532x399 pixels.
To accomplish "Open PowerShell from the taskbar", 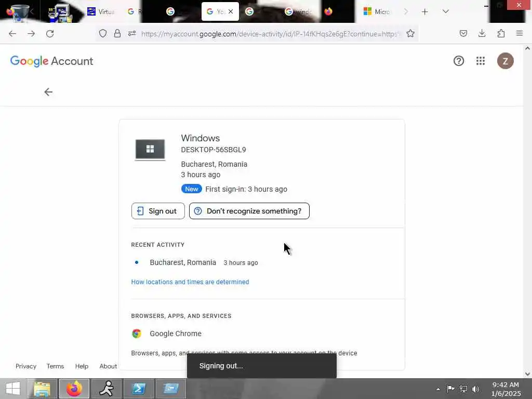I will (x=139, y=389).
